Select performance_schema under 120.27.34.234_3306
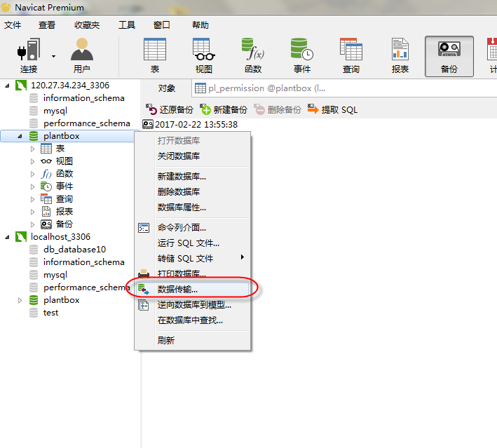 coord(86,123)
